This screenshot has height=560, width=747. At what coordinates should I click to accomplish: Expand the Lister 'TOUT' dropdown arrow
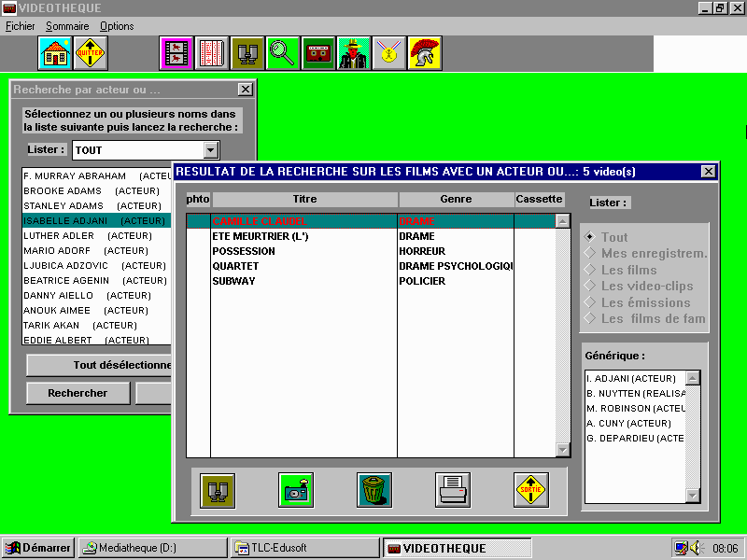pyautogui.click(x=211, y=150)
